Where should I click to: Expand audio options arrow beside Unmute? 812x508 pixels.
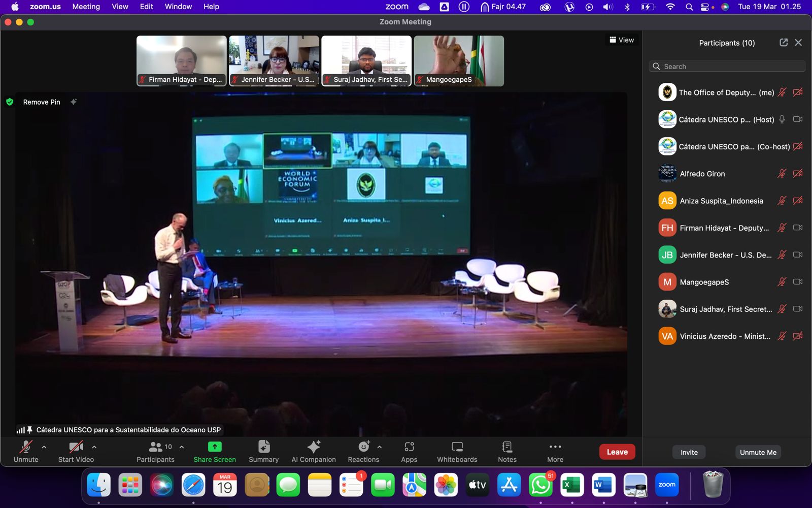pyautogui.click(x=44, y=447)
